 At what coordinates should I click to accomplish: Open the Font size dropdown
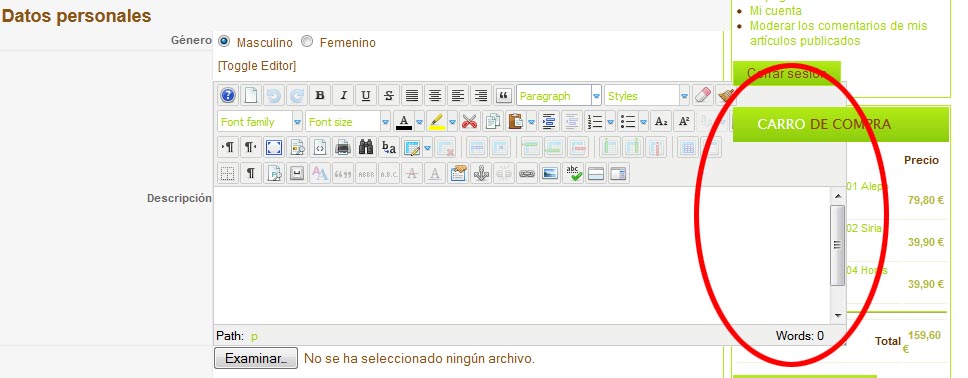click(x=348, y=122)
